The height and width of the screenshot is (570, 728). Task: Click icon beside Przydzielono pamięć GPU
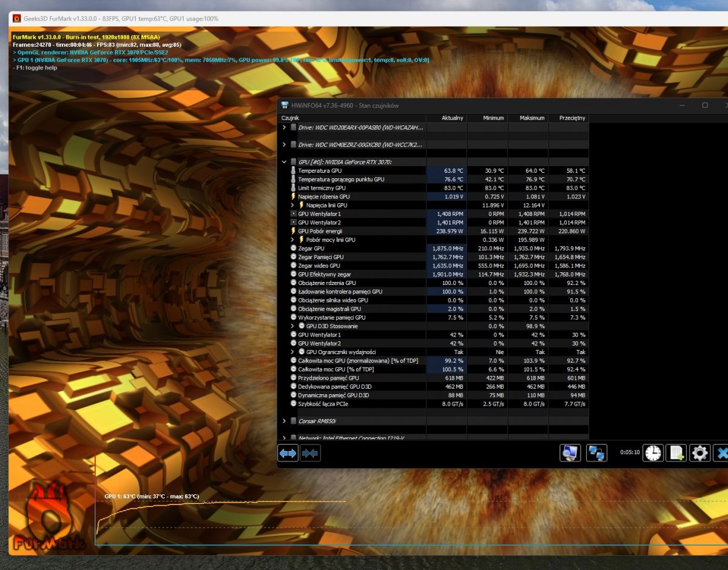click(x=294, y=378)
